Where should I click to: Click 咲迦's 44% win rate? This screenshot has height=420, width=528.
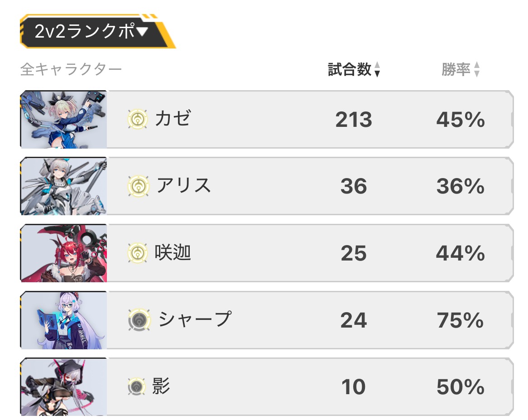[x=461, y=253]
